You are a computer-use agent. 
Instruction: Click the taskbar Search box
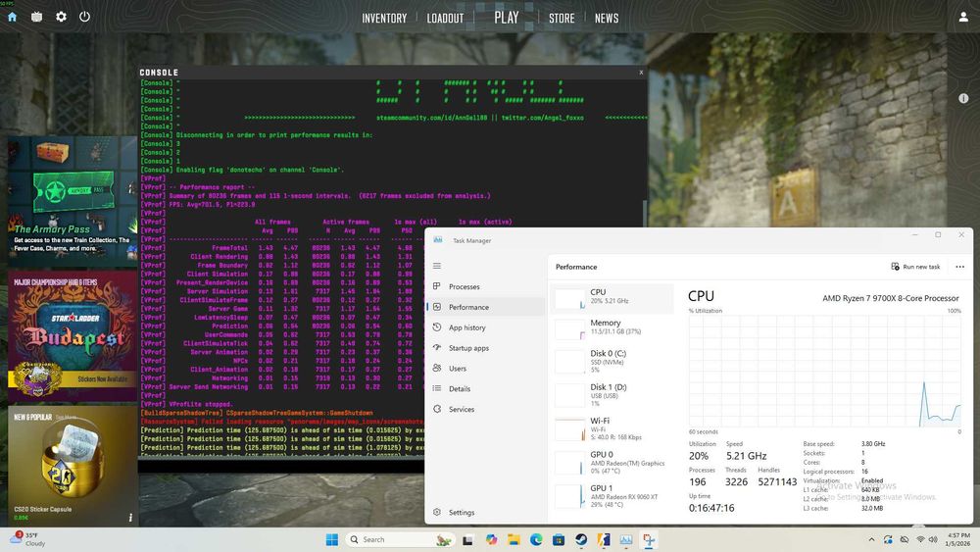(x=400, y=539)
